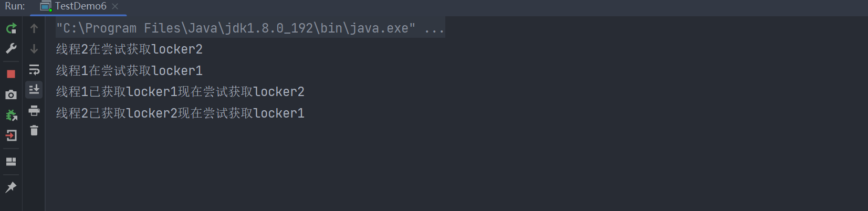Open run configuration settings via wrench icon
The image size is (868, 211).
11,48
